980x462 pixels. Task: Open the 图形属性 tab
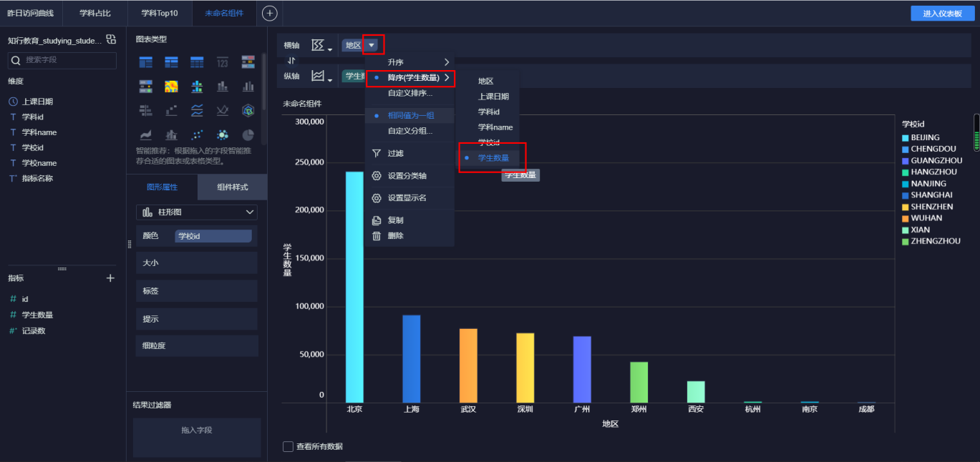(162, 187)
